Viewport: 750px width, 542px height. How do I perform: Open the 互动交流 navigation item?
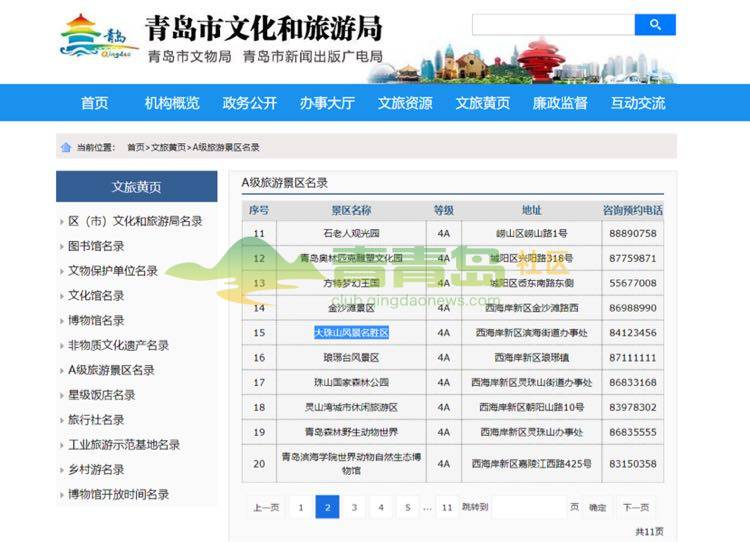click(x=638, y=103)
